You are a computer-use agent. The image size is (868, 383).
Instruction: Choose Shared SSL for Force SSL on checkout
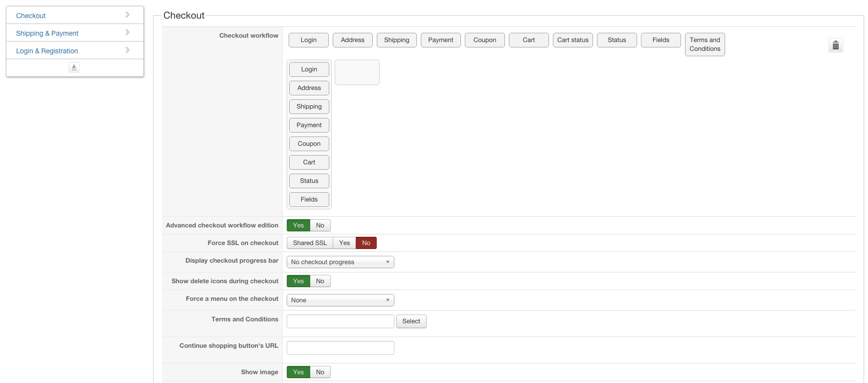[310, 243]
